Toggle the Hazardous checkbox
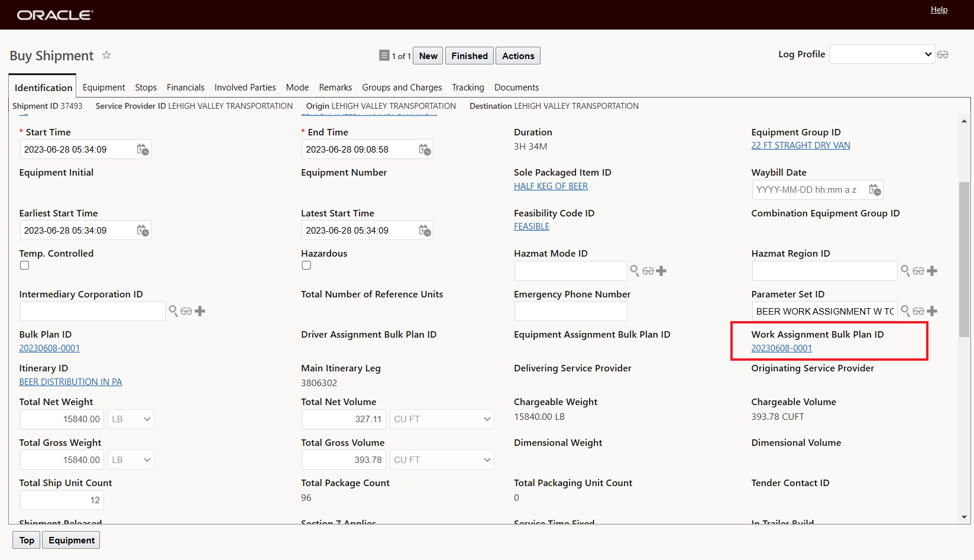The image size is (974, 560). (306, 266)
